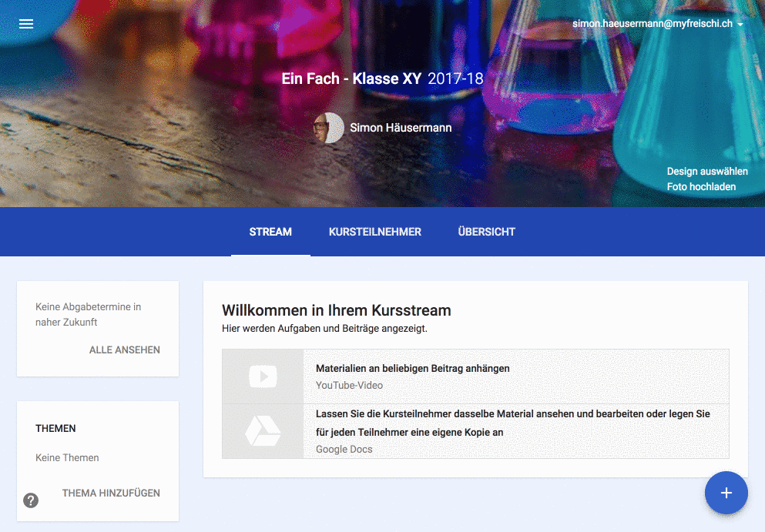This screenshot has width=765, height=532.
Task: Go to the Übersicht tab
Action: pyautogui.click(x=486, y=232)
